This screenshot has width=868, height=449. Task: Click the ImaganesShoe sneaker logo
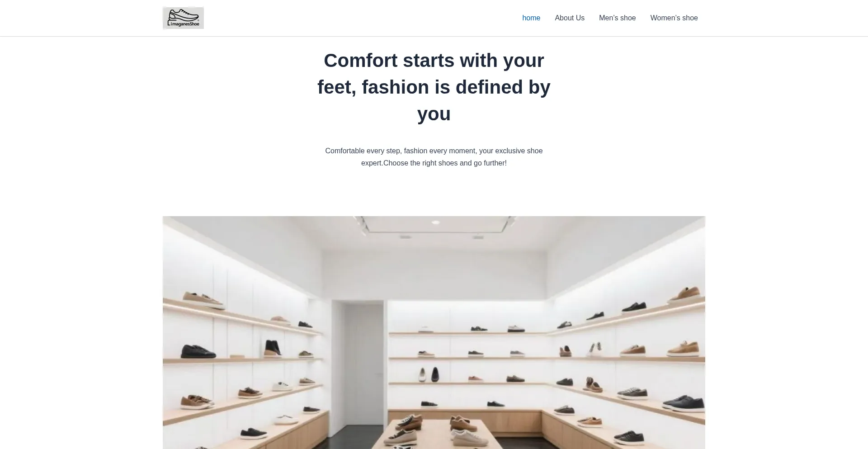pyautogui.click(x=183, y=18)
